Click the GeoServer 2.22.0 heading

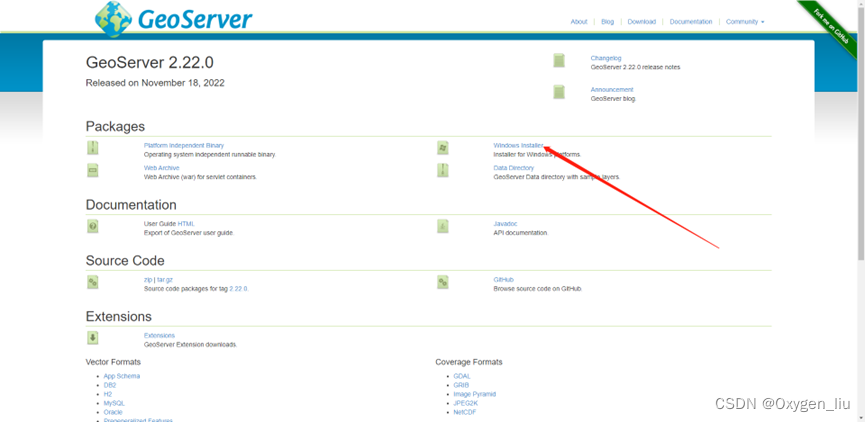point(149,63)
